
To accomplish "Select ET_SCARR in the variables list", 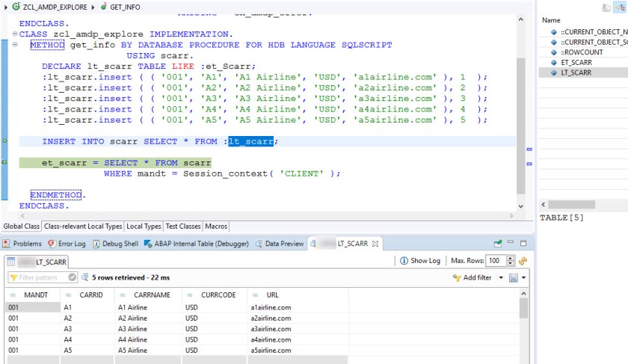I will pyautogui.click(x=576, y=62).
